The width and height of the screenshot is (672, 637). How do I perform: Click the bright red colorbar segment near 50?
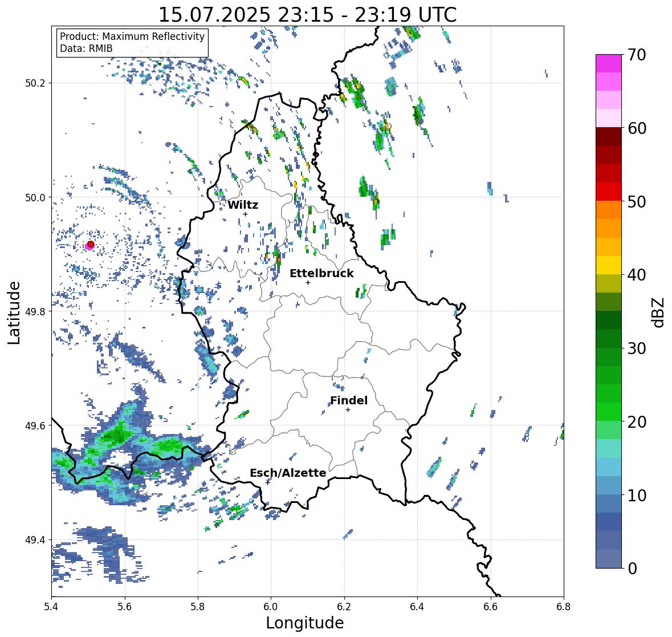(x=609, y=192)
